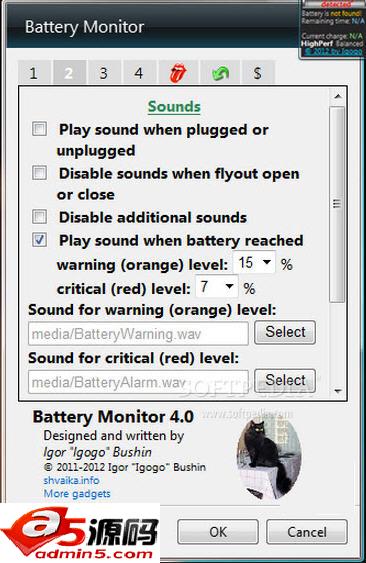
Task: Select a sound file for warning level
Action: coord(285,332)
